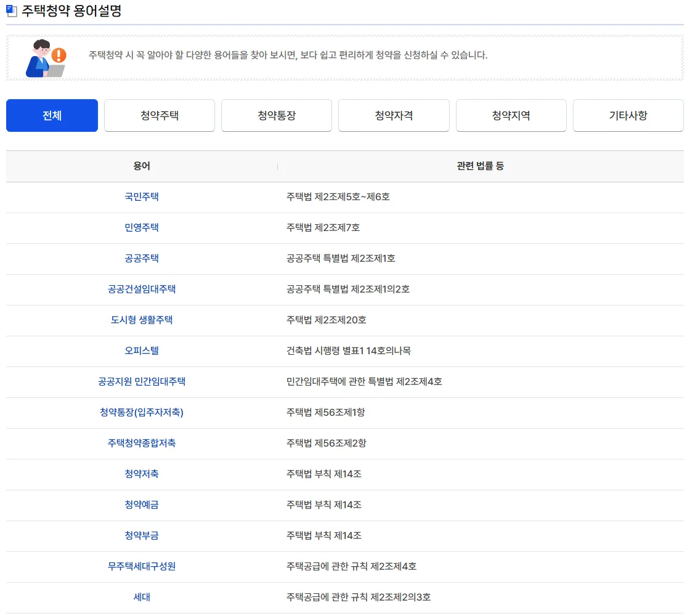
Task: Click the text 주택법 제56조제1항
Action: 326,412
